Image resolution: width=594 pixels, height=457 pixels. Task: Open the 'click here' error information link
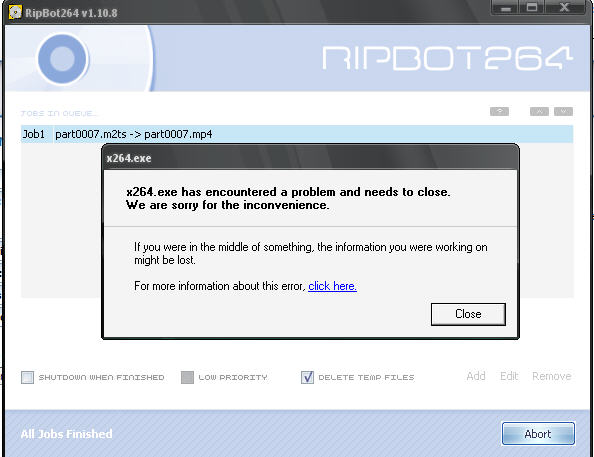pyautogui.click(x=332, y=286)
